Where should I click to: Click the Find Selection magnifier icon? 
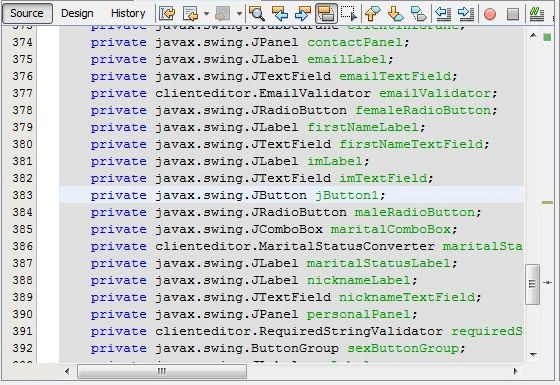pos(257,14)
